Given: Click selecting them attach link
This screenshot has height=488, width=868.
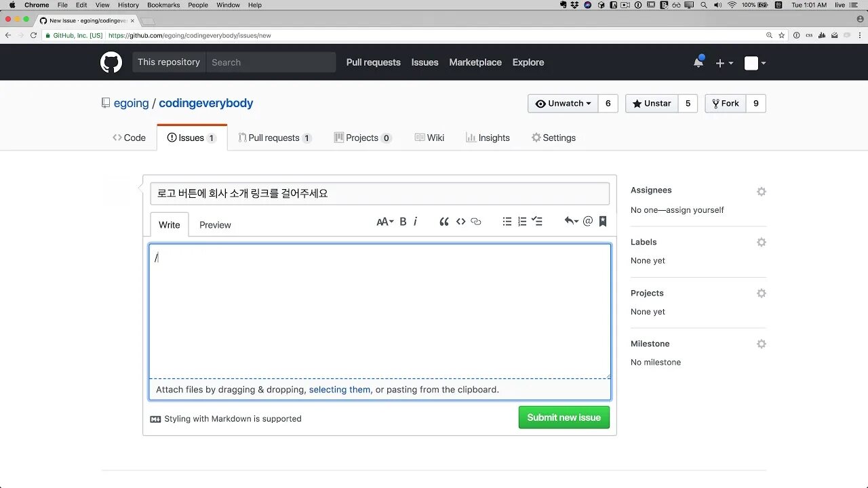Looking at the screenshot, I should tap(340, 390).
